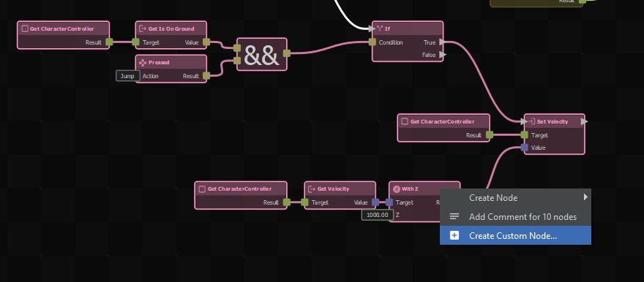Select the && input pin fed by the Pressed node
The image size is (644, 282).
pos(237,61)
